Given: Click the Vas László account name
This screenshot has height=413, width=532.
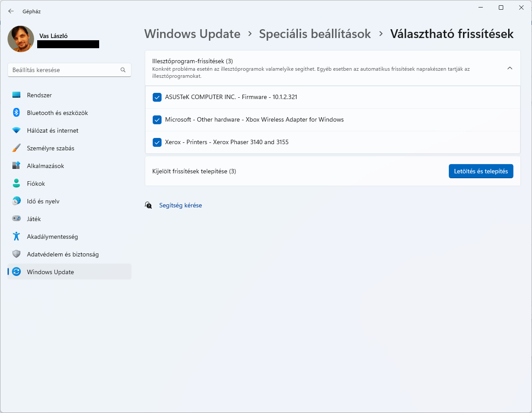Looking at the screenshot, I should pyautogui.click(x=54, y=36).
